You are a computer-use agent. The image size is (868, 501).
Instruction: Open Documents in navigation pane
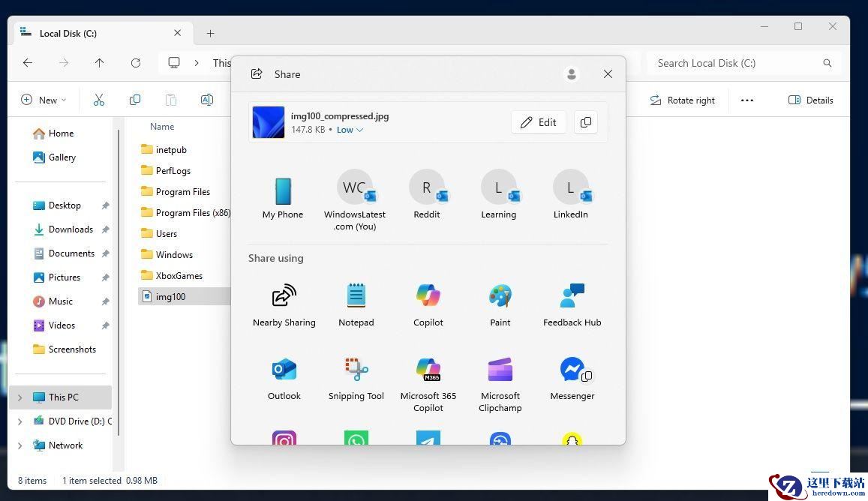(65, 253)
